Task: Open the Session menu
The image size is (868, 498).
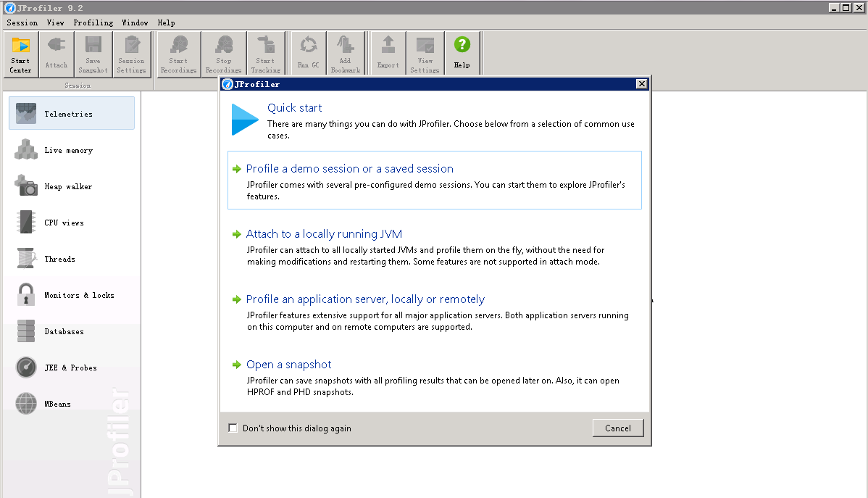Action: 22,22
